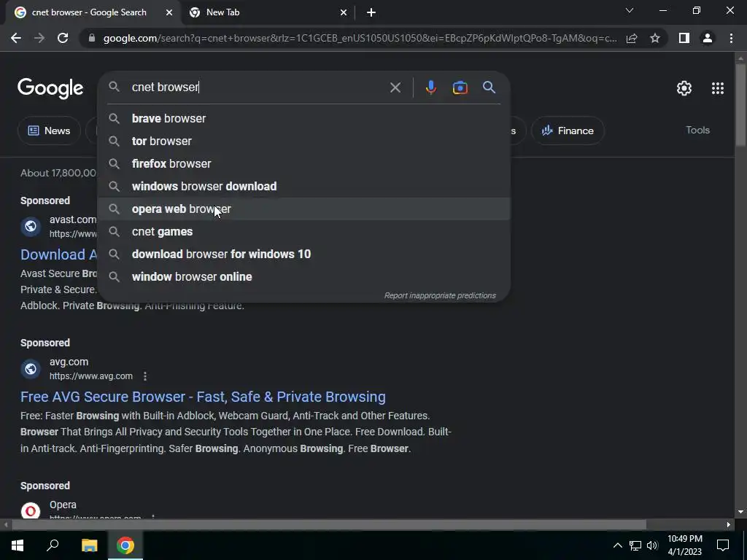Open Windows taskbar search
Screen dimensions: 747x560
click(53, 545)
